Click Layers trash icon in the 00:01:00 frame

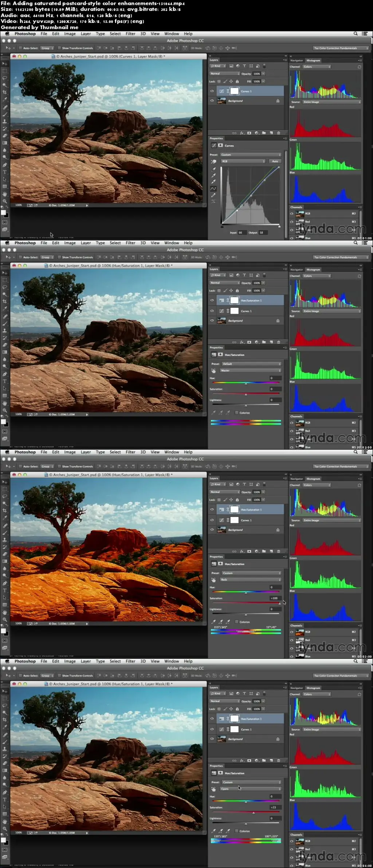pos(279,133)
